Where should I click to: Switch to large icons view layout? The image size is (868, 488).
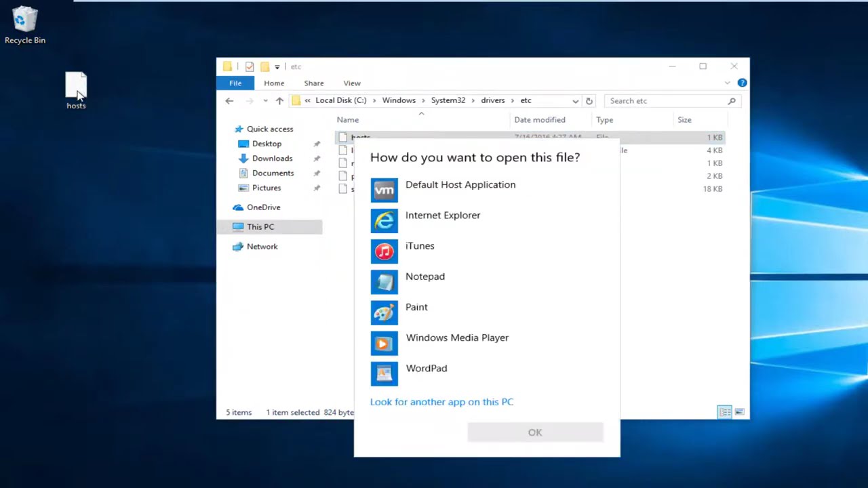click(x=739, y=412)
